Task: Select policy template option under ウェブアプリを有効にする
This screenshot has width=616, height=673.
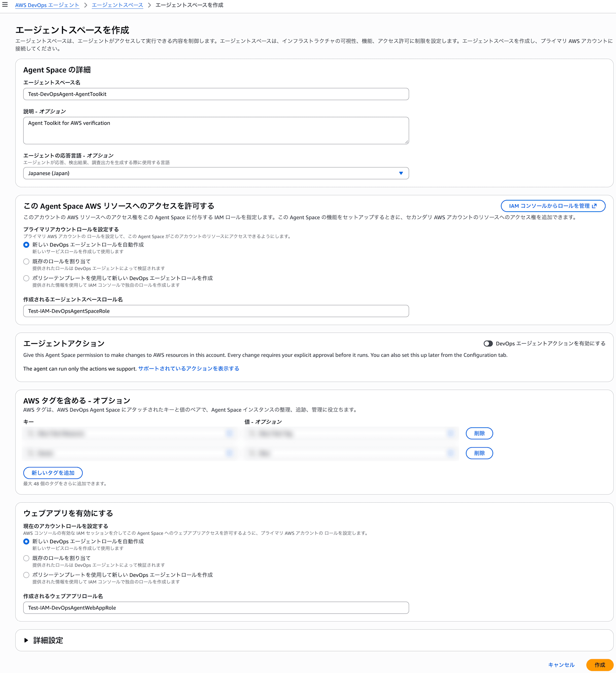Action: [26, 575]
